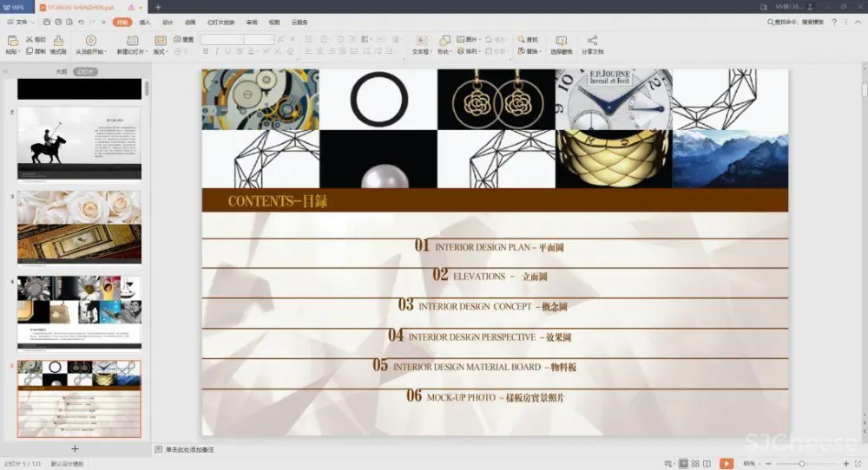
Task: Switch to the 插入 (Insert) ribbon tab
Action: coord(145,22)
